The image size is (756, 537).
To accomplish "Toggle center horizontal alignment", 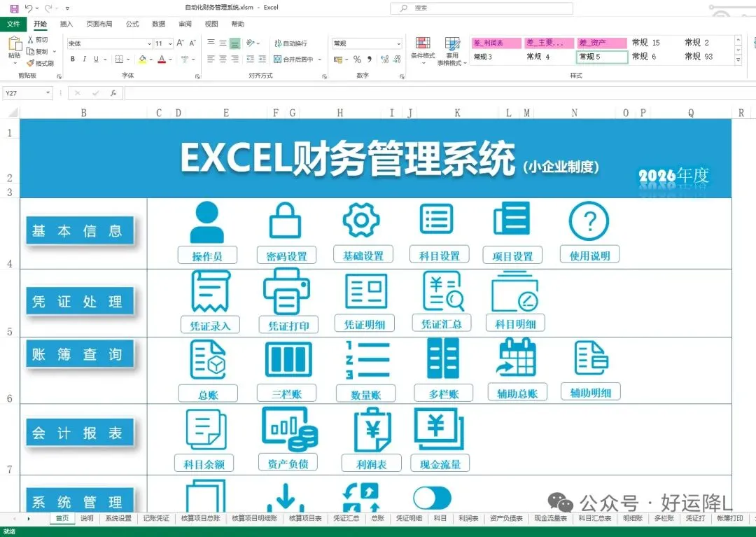I will point(223,59).
